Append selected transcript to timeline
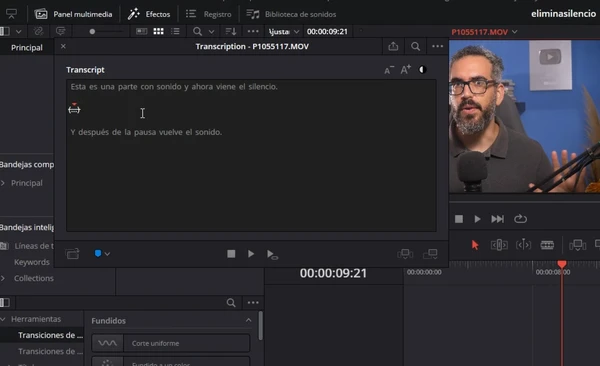Screen dimensions: 600x366 tap(430, 253)
